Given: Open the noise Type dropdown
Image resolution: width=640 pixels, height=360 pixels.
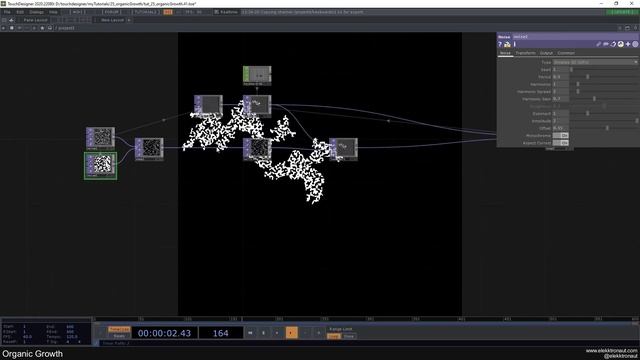Looking at the screenshot, I should coord(595,62).
